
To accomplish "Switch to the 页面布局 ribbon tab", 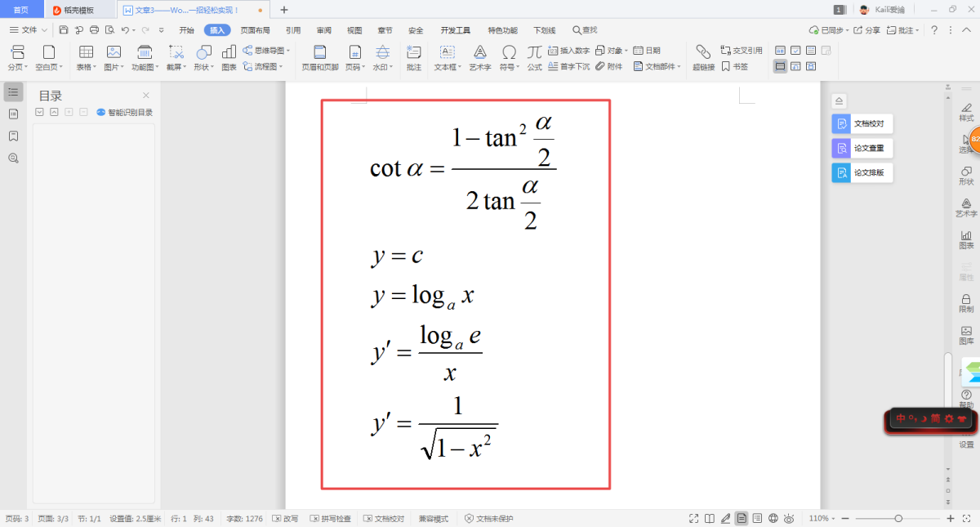I will pyautogui.click(x=255, y=30).
